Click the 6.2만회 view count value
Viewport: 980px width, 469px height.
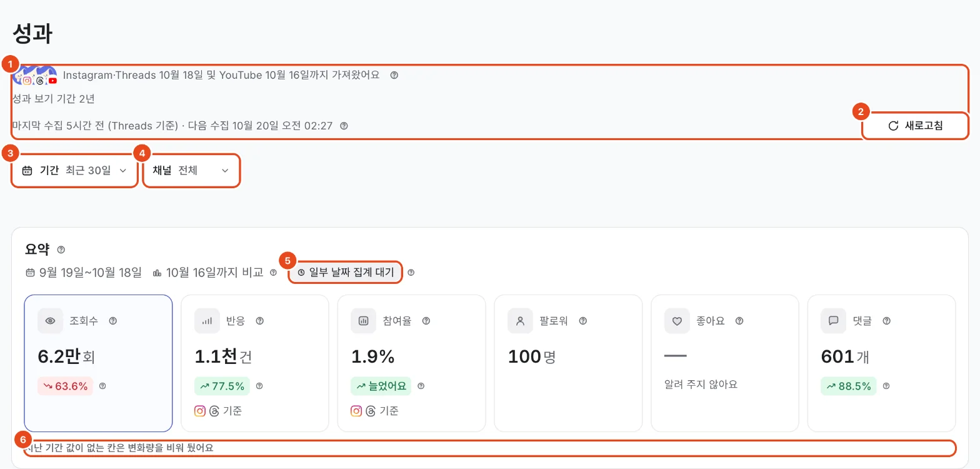(66, 356)
